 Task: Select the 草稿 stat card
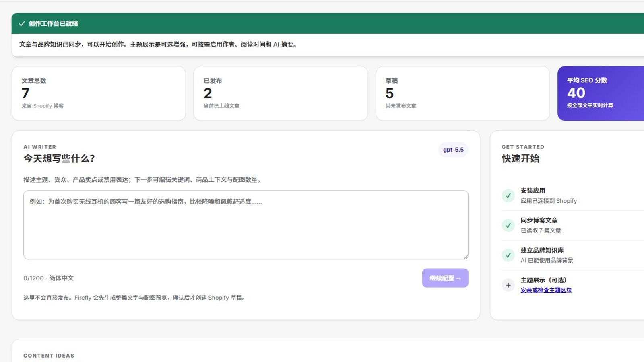click(x=463, y=93)
